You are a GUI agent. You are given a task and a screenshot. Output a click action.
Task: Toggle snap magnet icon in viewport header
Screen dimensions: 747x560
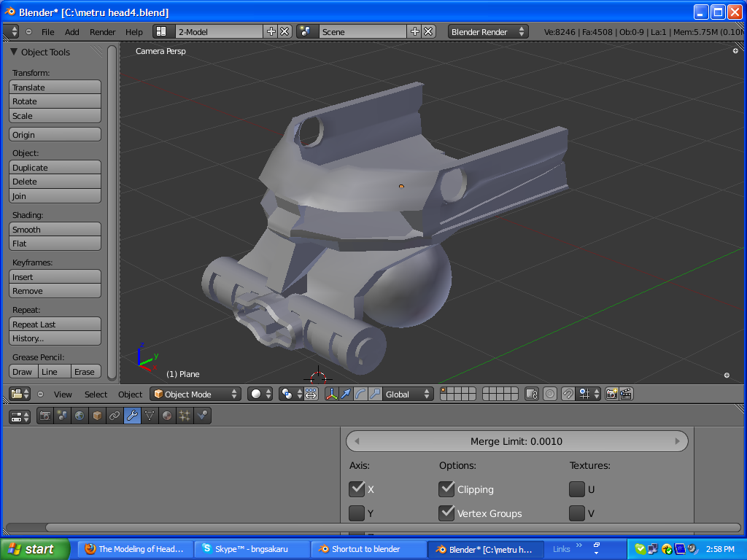[x=568, y=394]
